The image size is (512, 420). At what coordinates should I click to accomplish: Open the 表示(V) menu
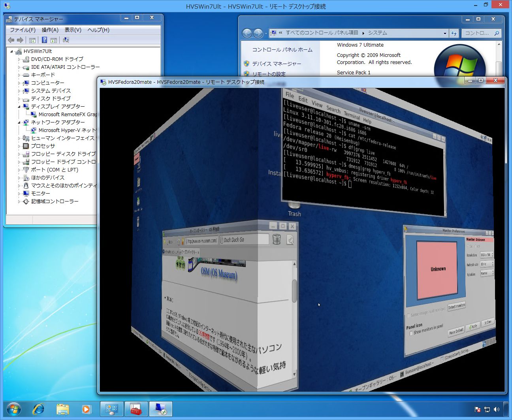click(x=73, y=30)
